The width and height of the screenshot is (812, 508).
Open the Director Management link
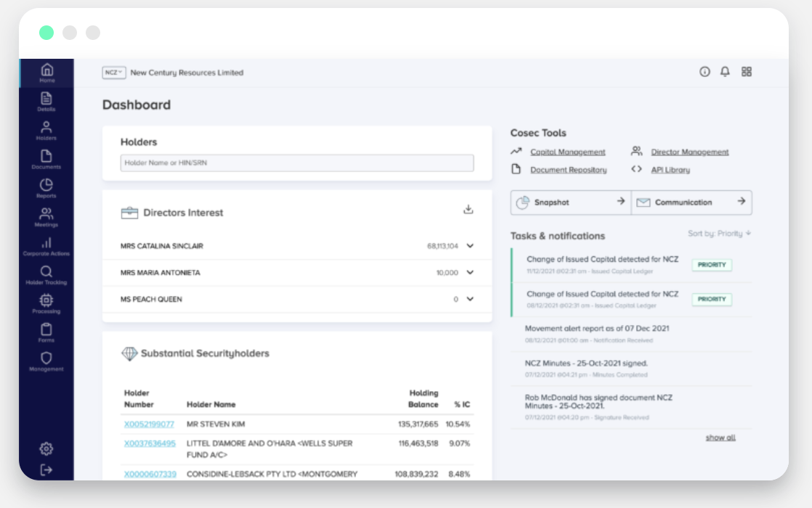[690, 152]
